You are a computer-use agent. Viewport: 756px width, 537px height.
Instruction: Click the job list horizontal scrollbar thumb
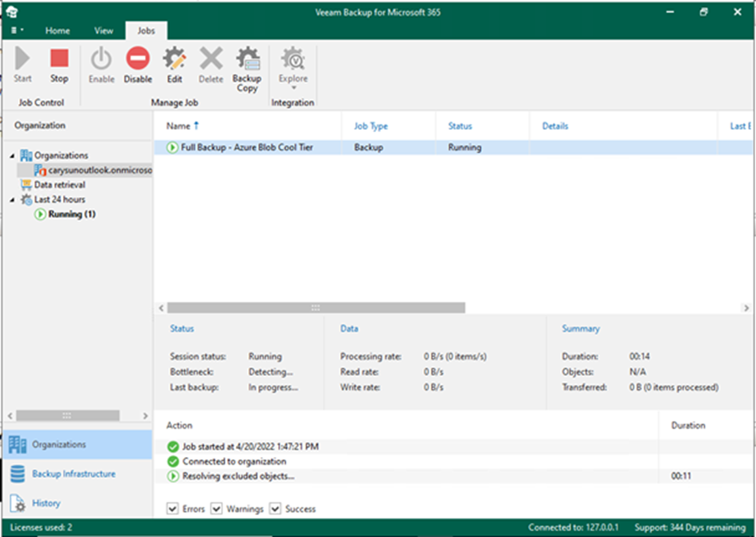tap(316, 308)
